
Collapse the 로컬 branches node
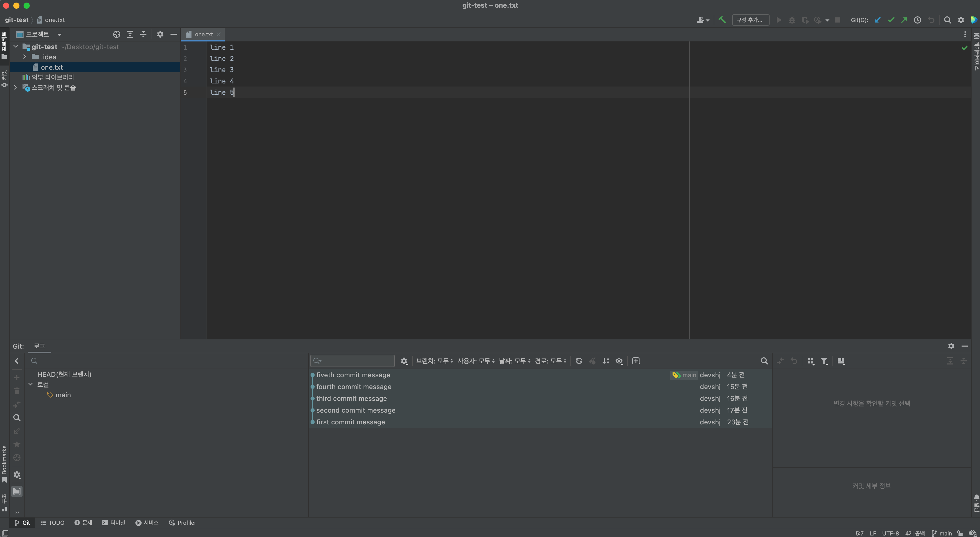point(31,384)
